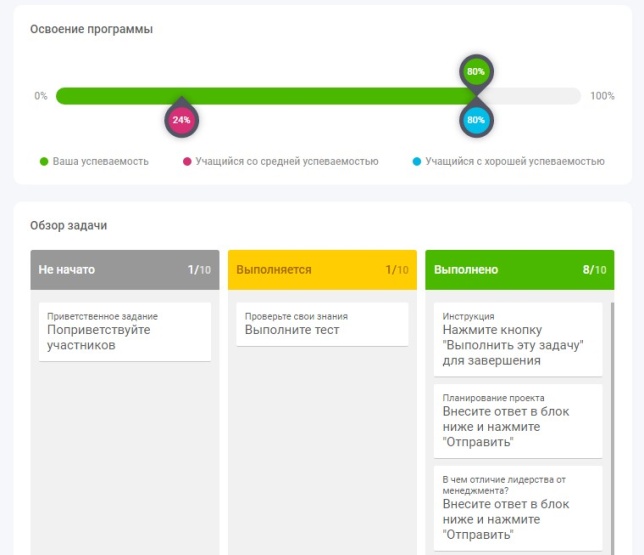This screenshot has width=644, height=555.
Task: Click the 8/10 count in Выполнено header
Action: click(x=594, y=270)
